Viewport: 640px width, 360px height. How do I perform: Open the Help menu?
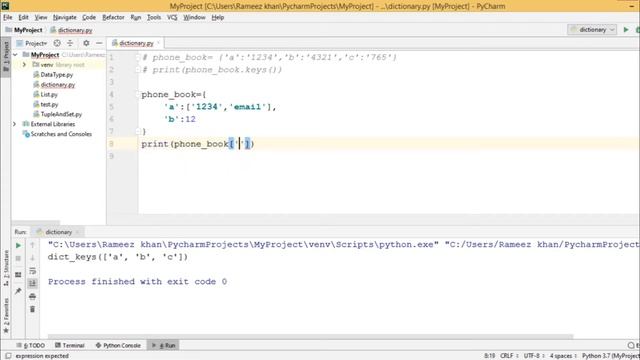[218, 17]
